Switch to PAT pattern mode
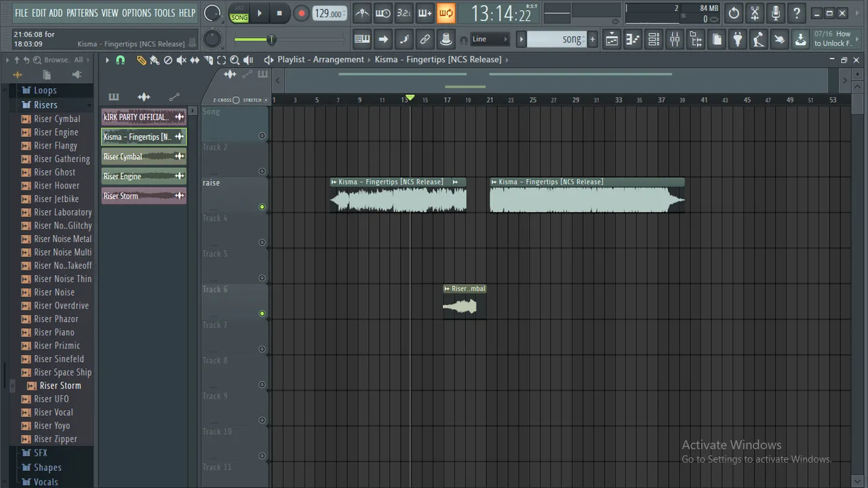The image size is (868, 488). (239, 8)
